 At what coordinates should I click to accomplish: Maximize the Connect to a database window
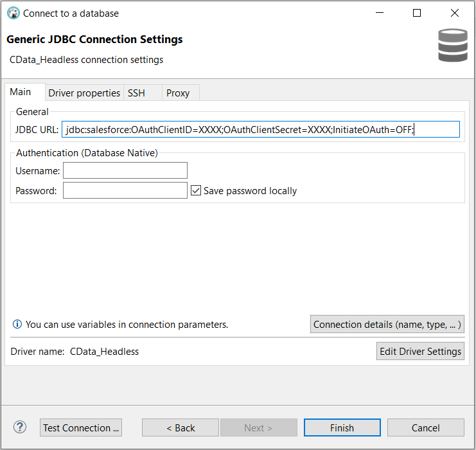pyautogui.click(x=417, y=13)
